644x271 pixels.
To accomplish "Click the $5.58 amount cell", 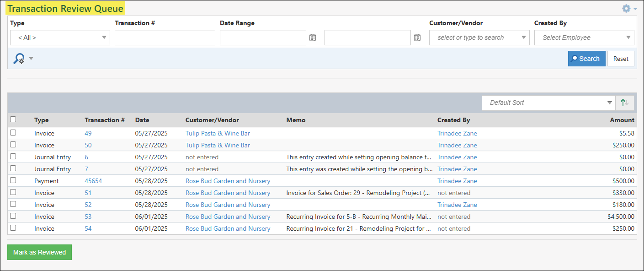I will tap(626, 133).
